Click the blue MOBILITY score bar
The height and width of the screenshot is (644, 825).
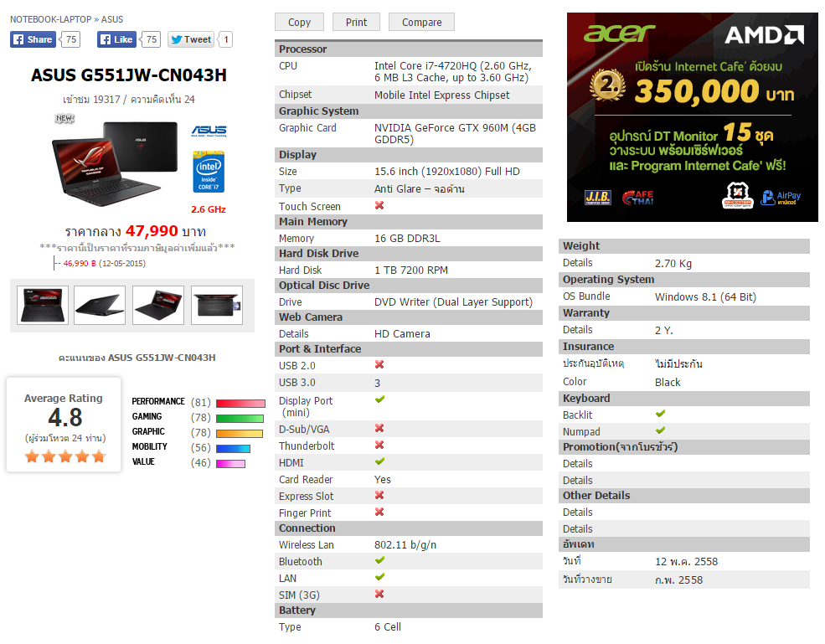point(233,449)
